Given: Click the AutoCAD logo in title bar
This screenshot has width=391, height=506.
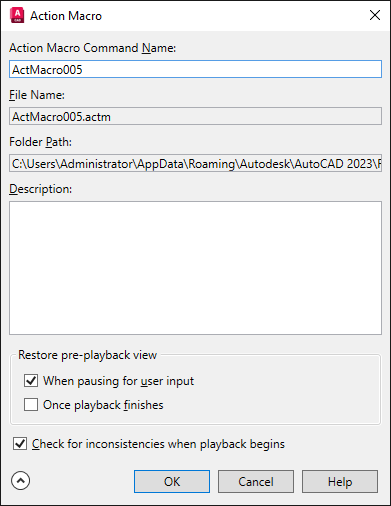Looking at the screenshot, I should tap(17, 16).
